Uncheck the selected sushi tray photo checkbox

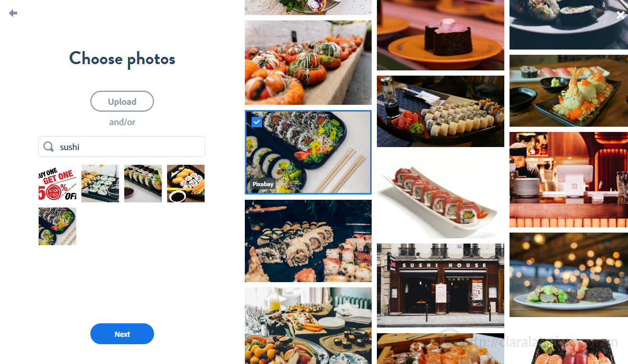[x=256, y=122]
